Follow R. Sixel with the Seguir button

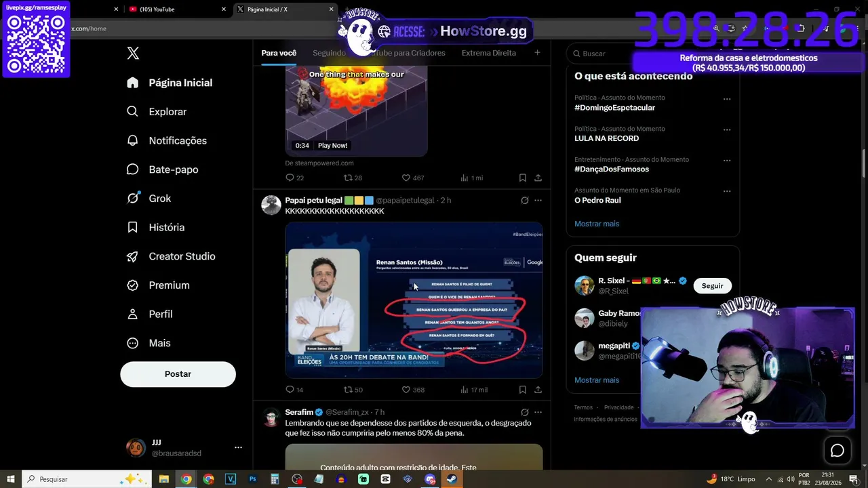(x=712, y=285)
